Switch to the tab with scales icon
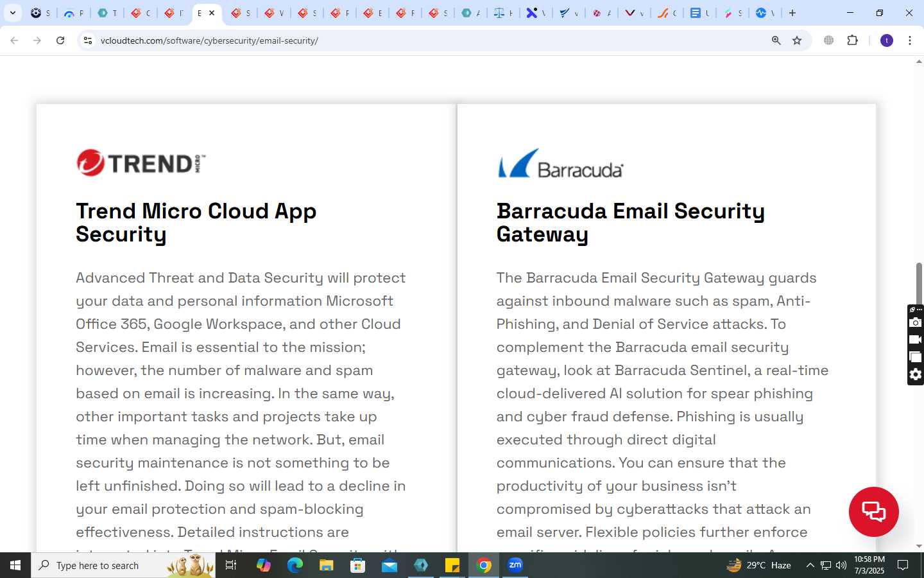 click(x=503, y=13)
